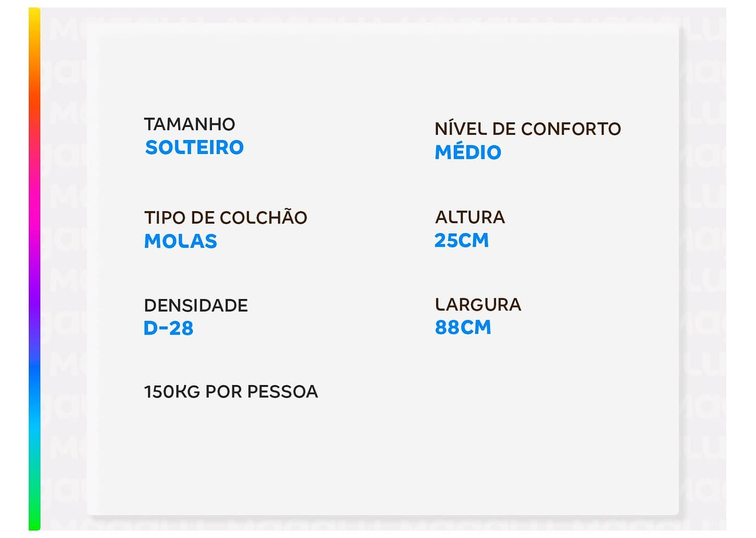Image resolution: width=756 pixels, height=538 pixels.
Task: Pick the magenta section of the rainbow bar
Action: (34, 209)
